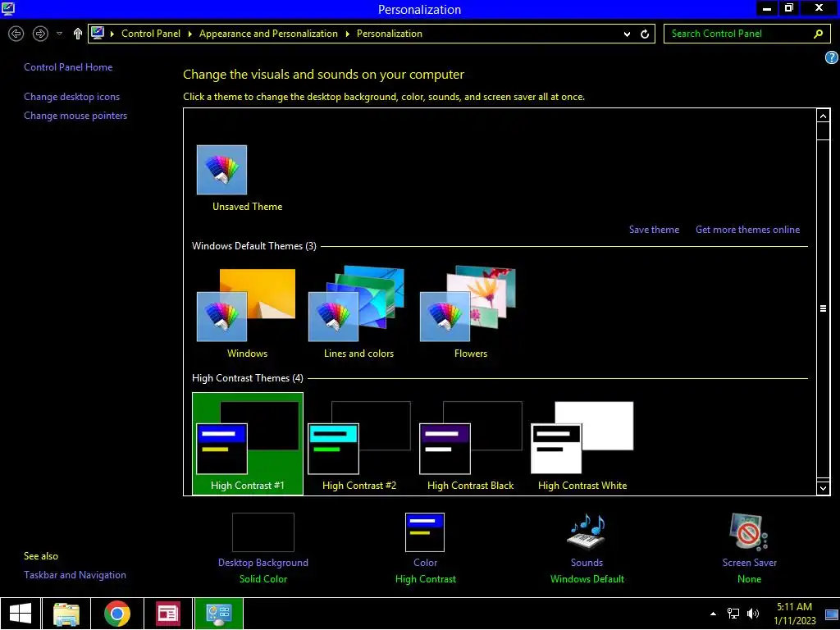Expand arrow after Appearance and Personalization

tap(347, 34)
